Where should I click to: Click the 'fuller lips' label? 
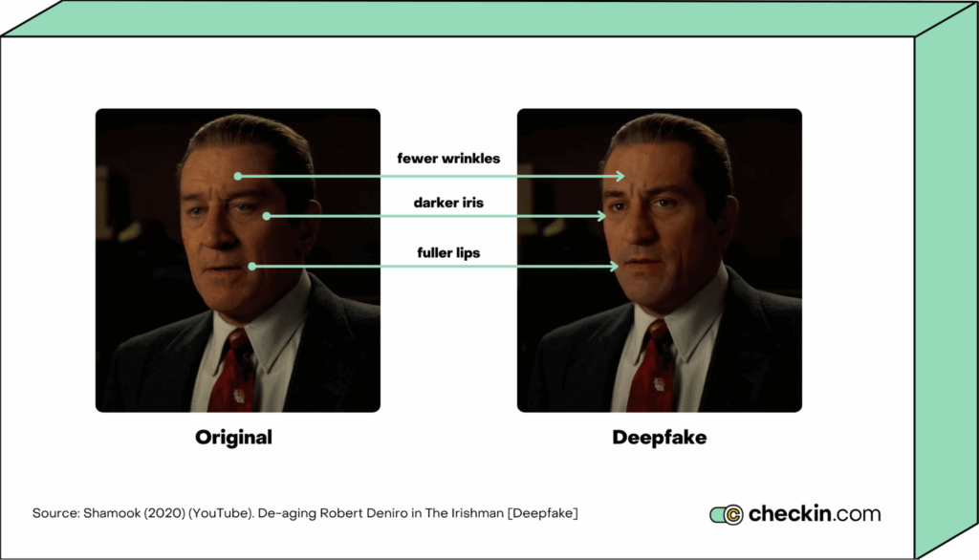click(x=448, y=253)
